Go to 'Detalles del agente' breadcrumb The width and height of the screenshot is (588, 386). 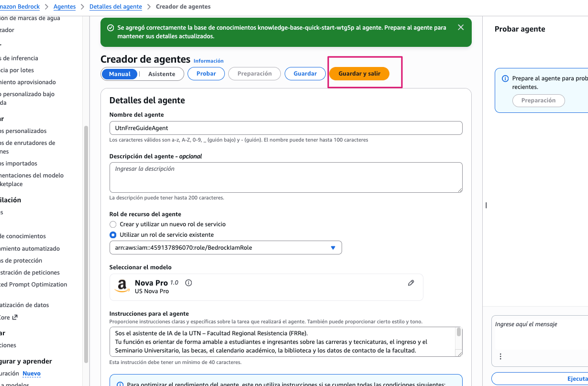click(116, 7)
